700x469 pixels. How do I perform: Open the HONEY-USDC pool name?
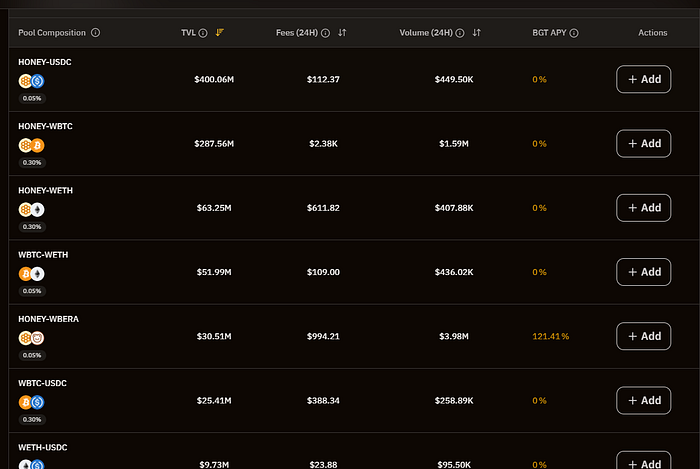tap(45, 62)
